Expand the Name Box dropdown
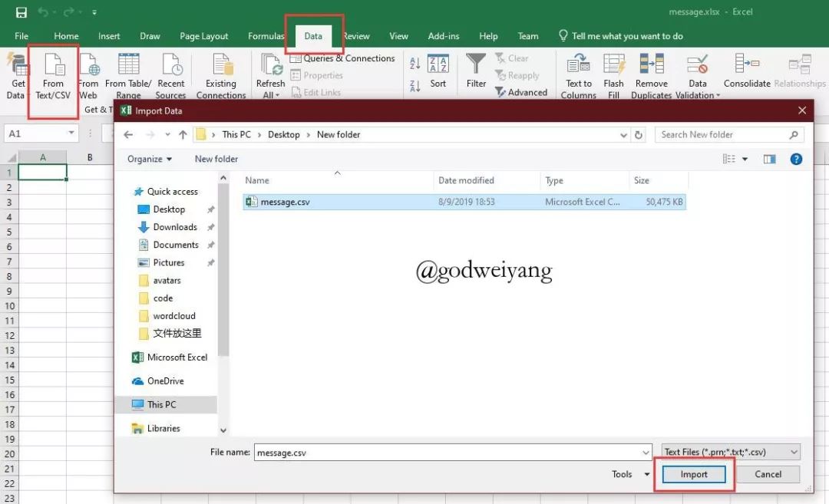 pyautogui.click(x=71, y=133)
